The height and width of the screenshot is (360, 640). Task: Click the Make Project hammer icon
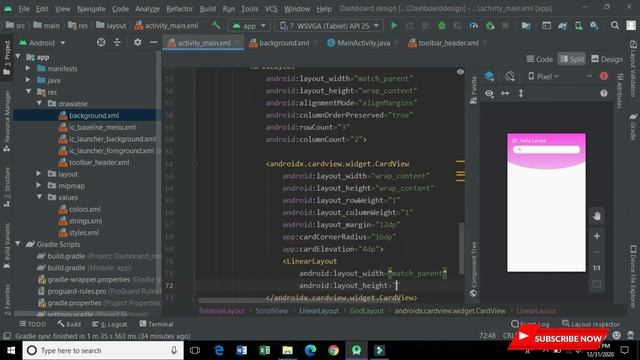(216, 26)
